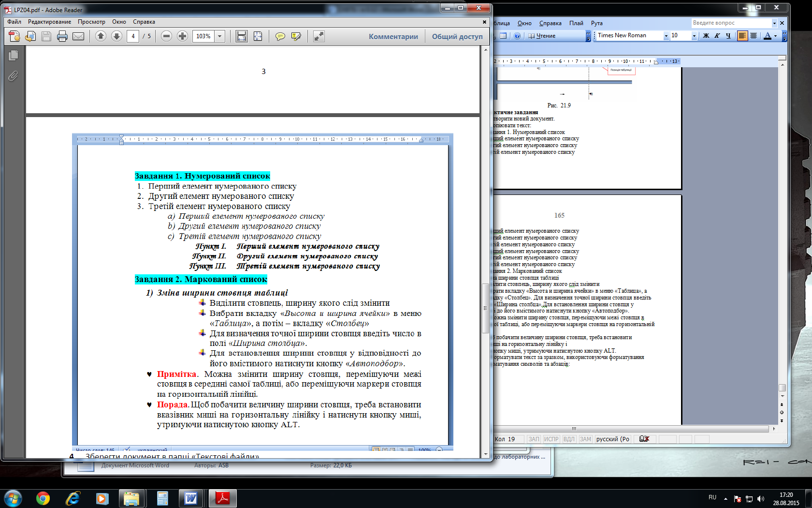Image resolution: width=812 pixels, height=508 pixels.
Task: Toggle ЗАП macro recording in Word status bar
Action: [x=534, y=439]
